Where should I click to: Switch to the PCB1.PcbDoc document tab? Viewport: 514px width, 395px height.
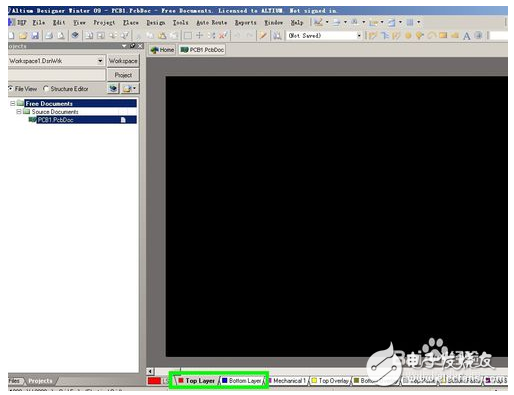pyautogui.click(x=202, y=50)
